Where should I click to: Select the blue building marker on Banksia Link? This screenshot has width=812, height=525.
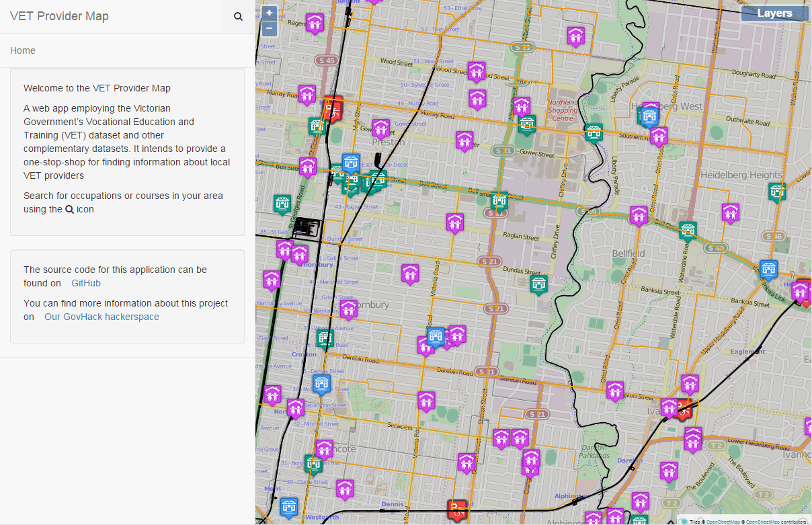[768, 270]
